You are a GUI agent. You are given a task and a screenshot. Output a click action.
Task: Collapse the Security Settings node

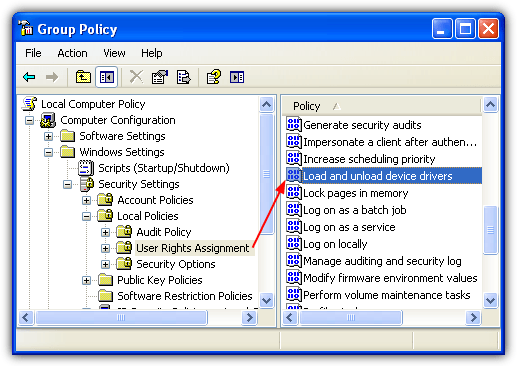[x=67, y=184]
